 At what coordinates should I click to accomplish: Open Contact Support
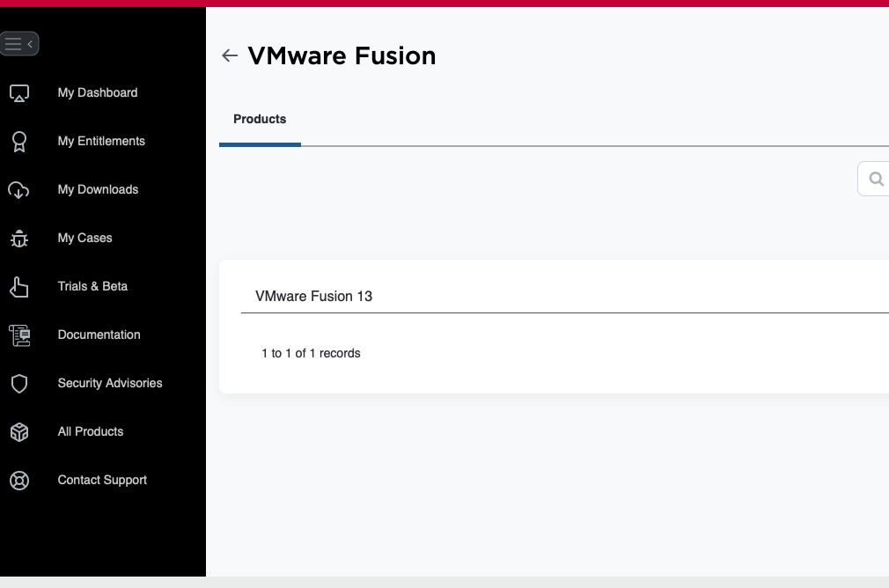(x=103, y=481)
